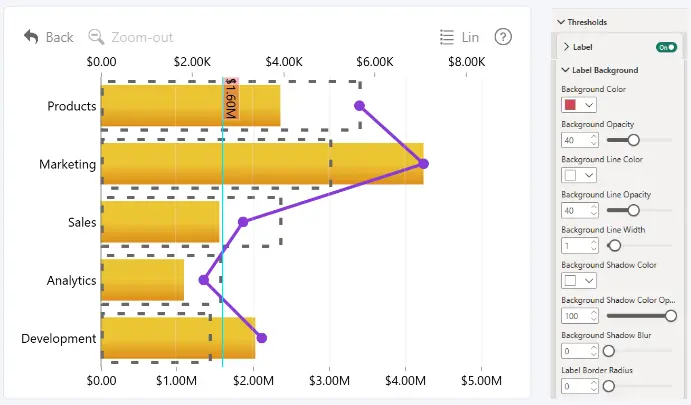Click the $5.00M bottom axis label
The height and width of the screenshot is (405, 691).
pos(481,381)
